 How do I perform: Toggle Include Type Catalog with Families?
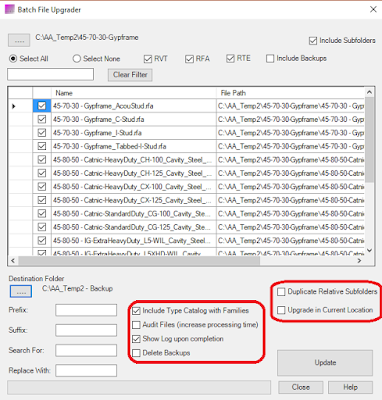click(x=136, y=311)
